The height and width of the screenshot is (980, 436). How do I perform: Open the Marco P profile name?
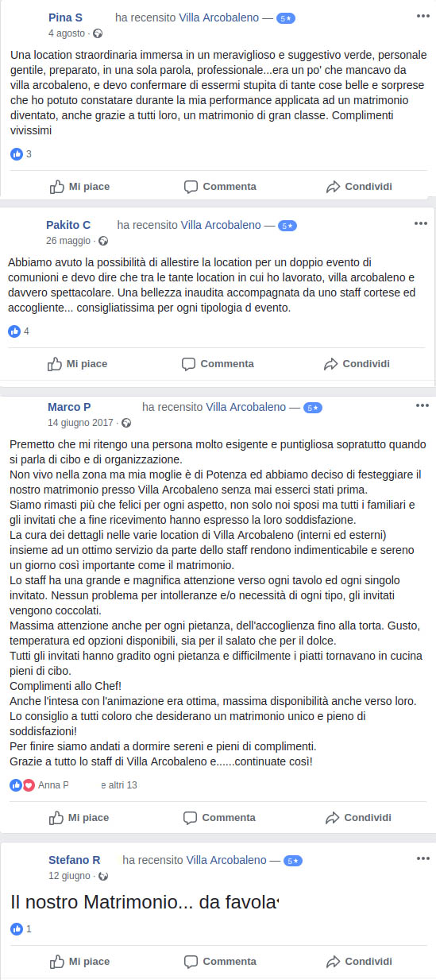click(x=69, y=407)
